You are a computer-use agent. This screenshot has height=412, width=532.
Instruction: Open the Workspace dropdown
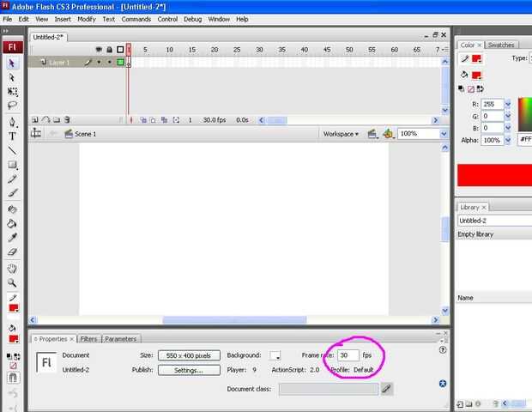tap(341, 134)
